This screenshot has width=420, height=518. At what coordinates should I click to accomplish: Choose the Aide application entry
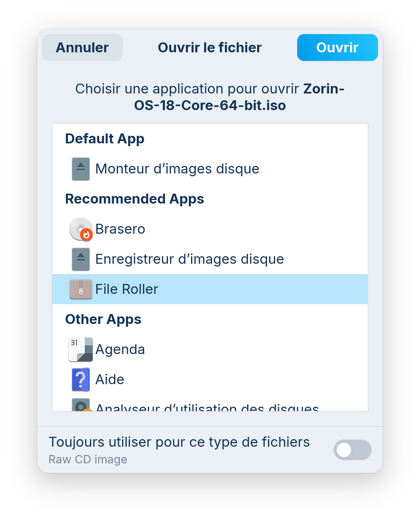[x=110, y=380]
